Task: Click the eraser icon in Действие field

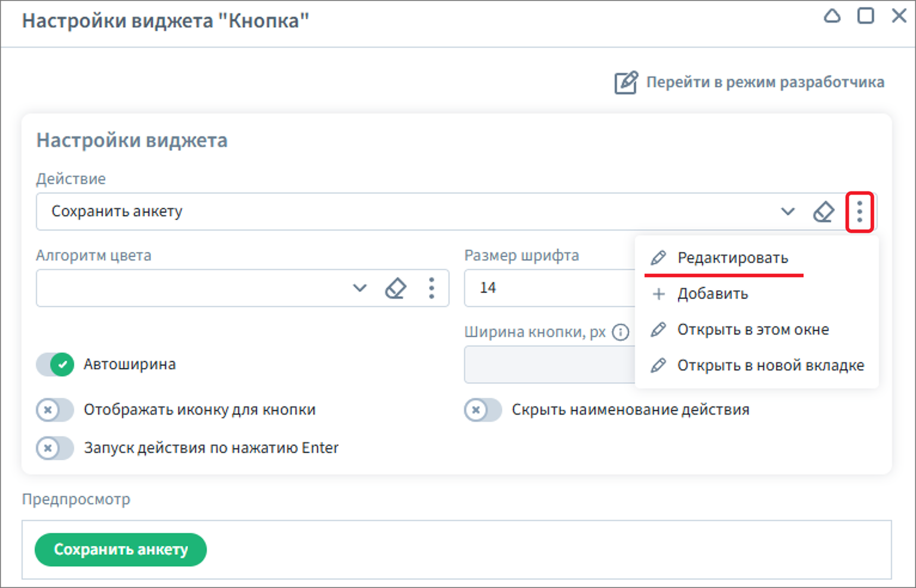Action: [x=823, y=212]
